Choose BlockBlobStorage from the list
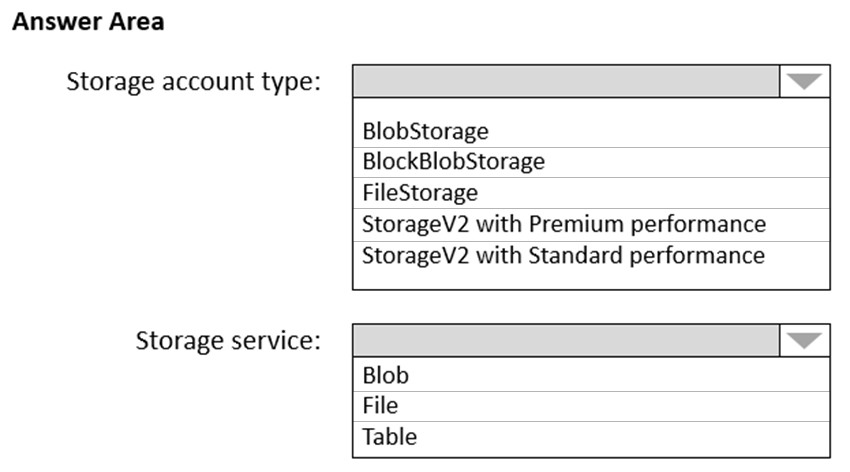The height and width of the screenshot is (472, 850). (x=591, y=162)
